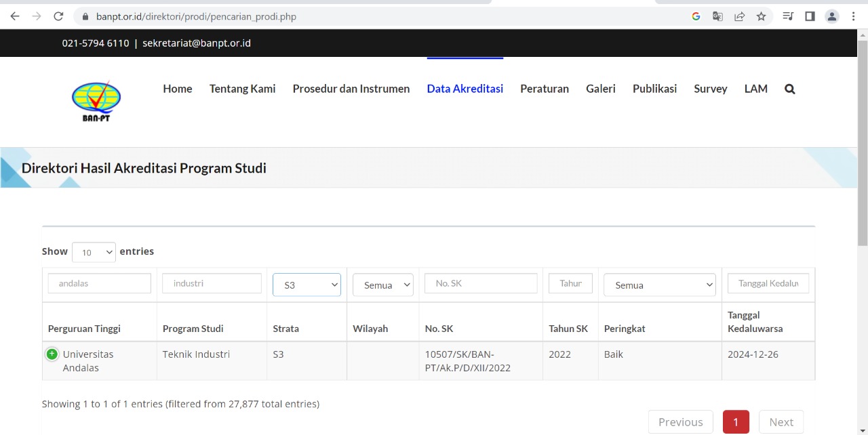Image resolution: width=868 pixels, height=435 pixels.
Task: Click the sekretariat@banpt.or.id email link
Action: (x=197, y=43)
